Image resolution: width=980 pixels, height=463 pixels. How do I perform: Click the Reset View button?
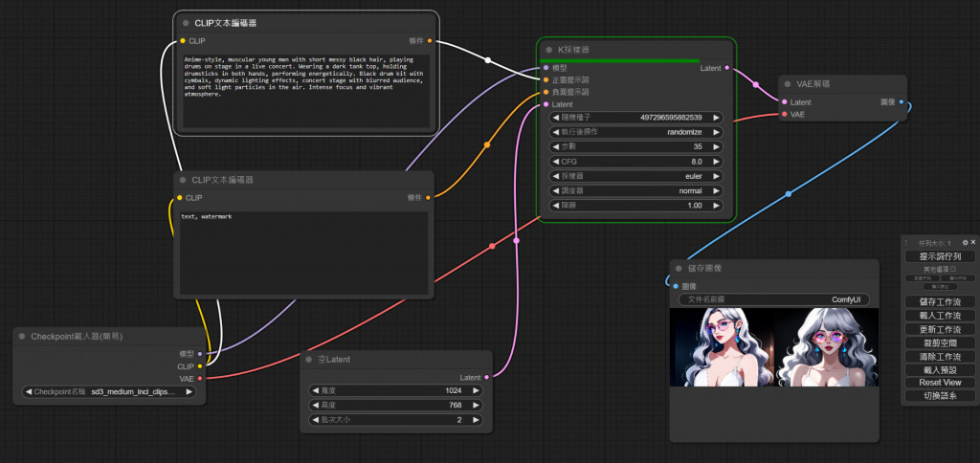click(940, 383)
